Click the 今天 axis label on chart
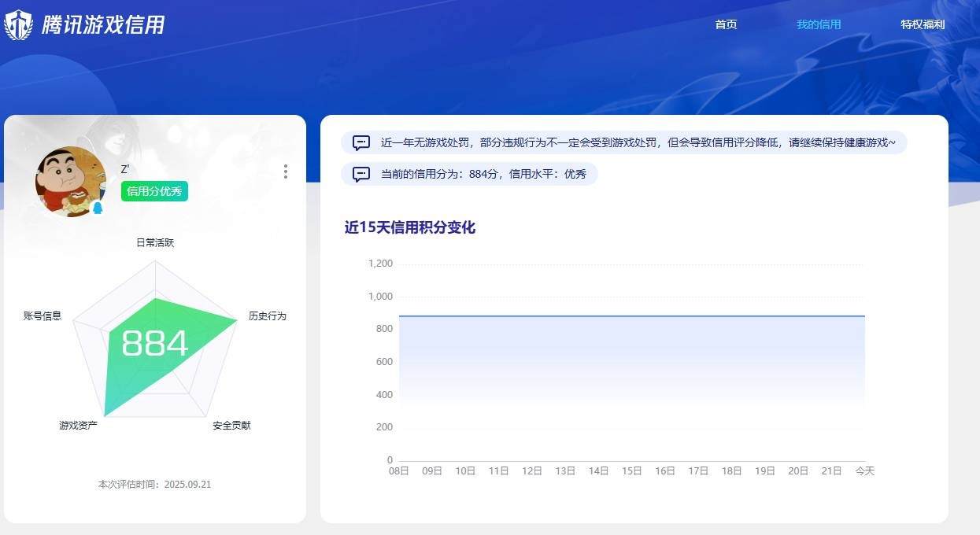The width and height of the screenshot is (980, 535). 865,471
